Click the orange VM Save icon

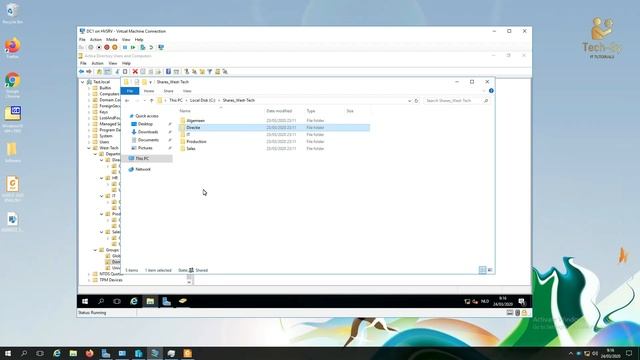click(115, 47)
